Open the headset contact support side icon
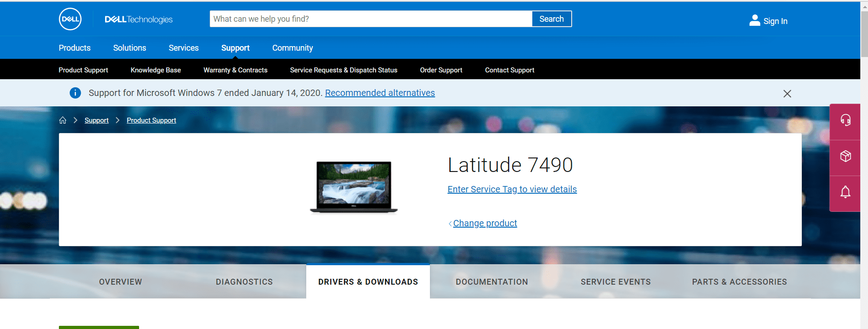The width and height of the screenshot is (868, 329). pyautogui.click(x=845, y=120)
